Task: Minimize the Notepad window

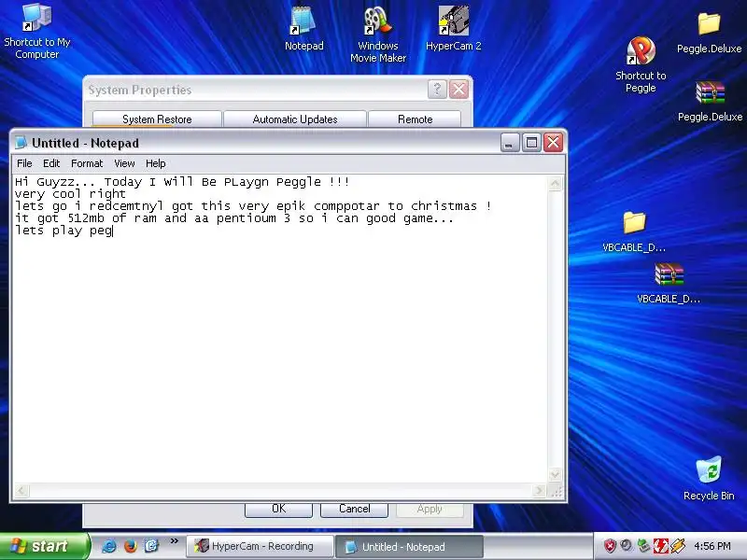Action: click(510, 143)
